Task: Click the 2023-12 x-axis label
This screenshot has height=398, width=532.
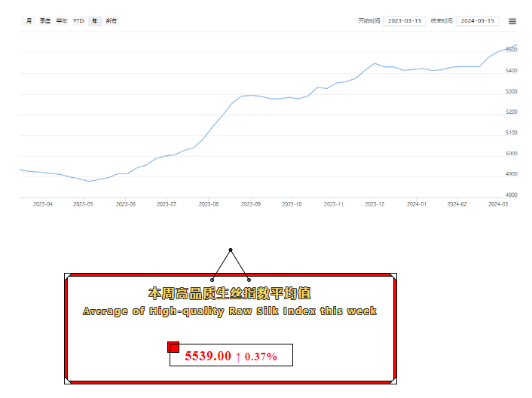Action: (375, 204)
